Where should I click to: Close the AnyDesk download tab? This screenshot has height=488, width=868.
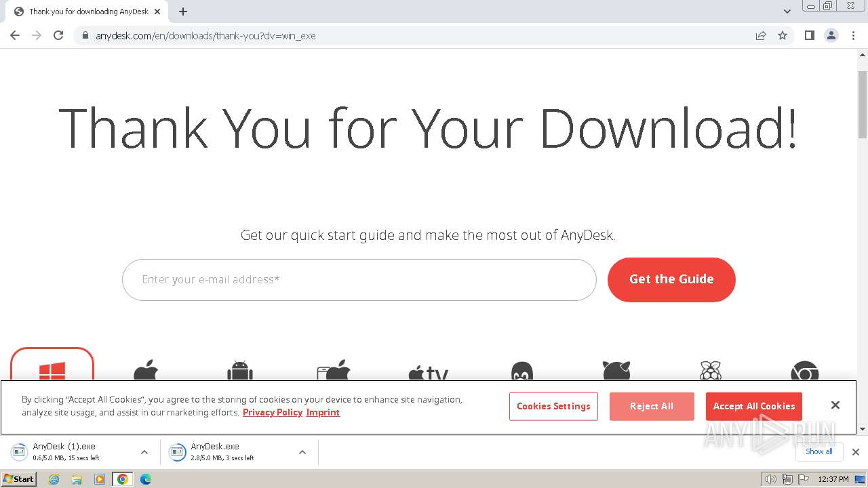pyautogui.click(x=157, y=12)
